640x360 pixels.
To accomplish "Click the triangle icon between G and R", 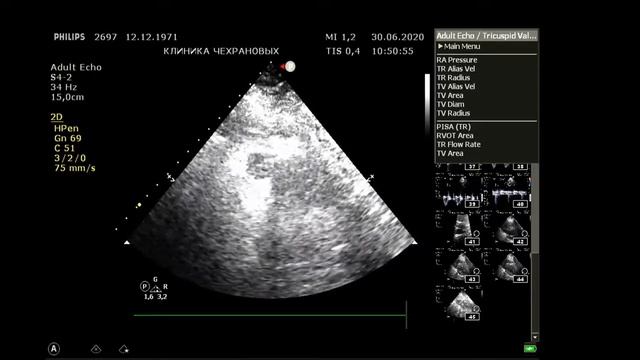I will click(155, 289).
